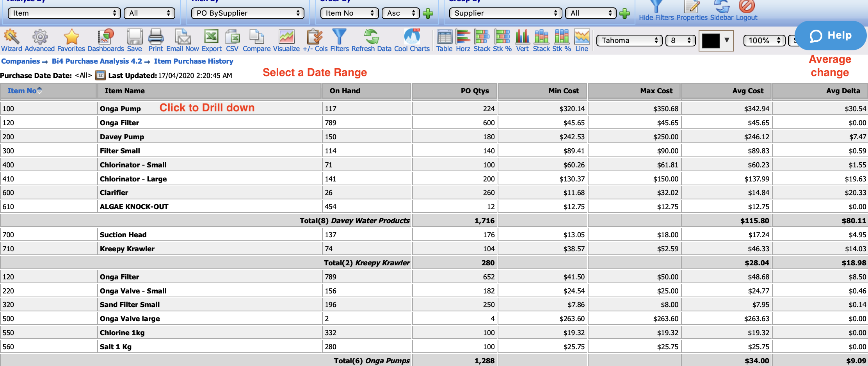Select horizontal Stk % chart

[502, 41]
